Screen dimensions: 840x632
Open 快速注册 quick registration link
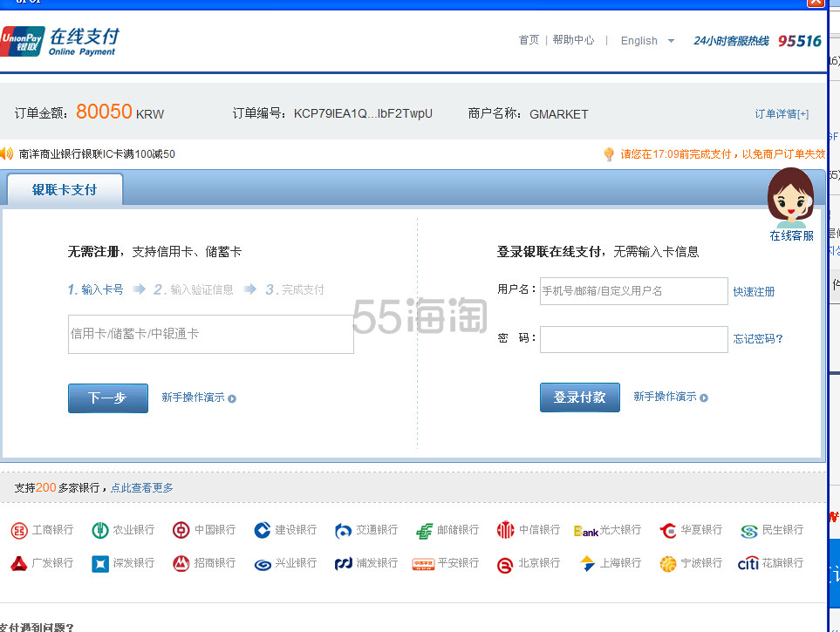[754, 291]
